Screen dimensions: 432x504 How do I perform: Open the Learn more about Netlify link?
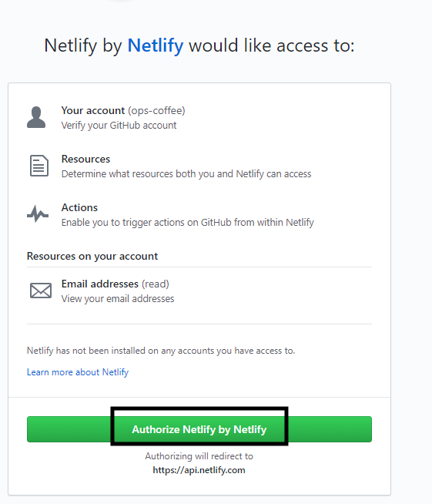click(78, 372)
